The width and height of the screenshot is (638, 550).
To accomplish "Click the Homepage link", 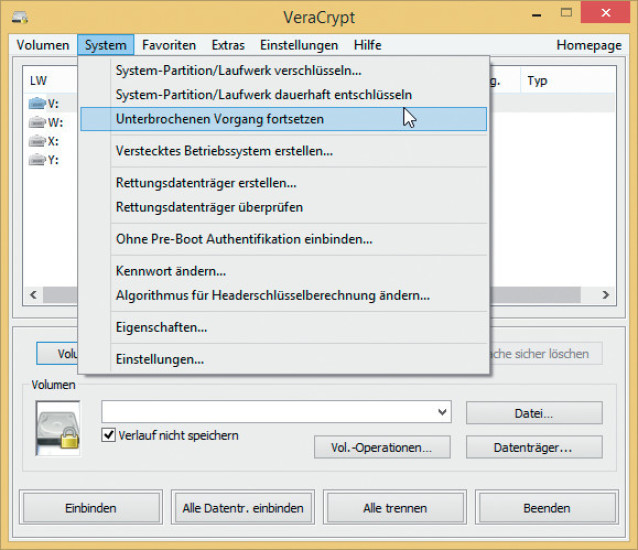I will [x=589, y=45].
